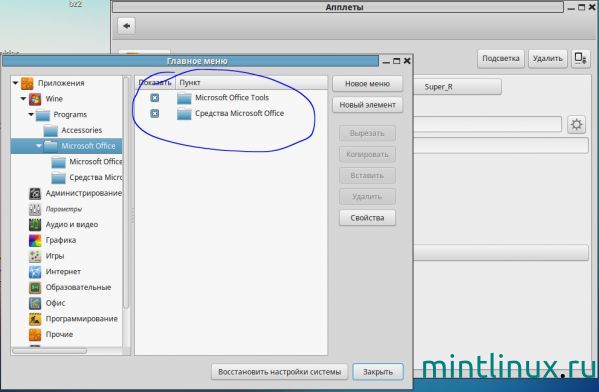
Task: Click the tree panel vertical scrollbar
Action: click(x=126, y=192)
